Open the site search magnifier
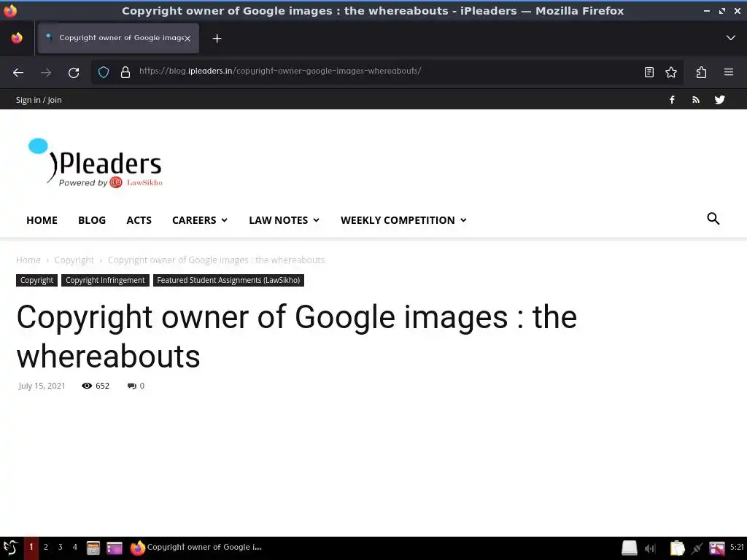 pyautogui.click(x=713, y=219)
